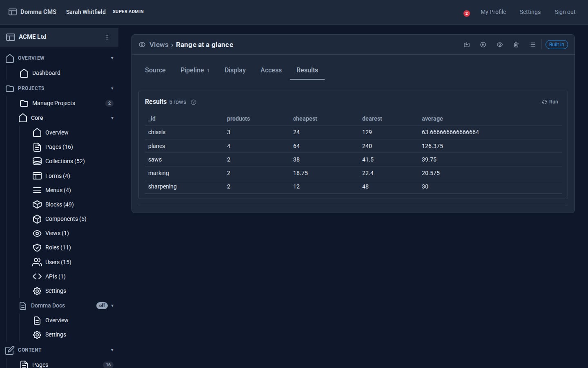
Task: Open My Profile link
Action: point(493,12)
